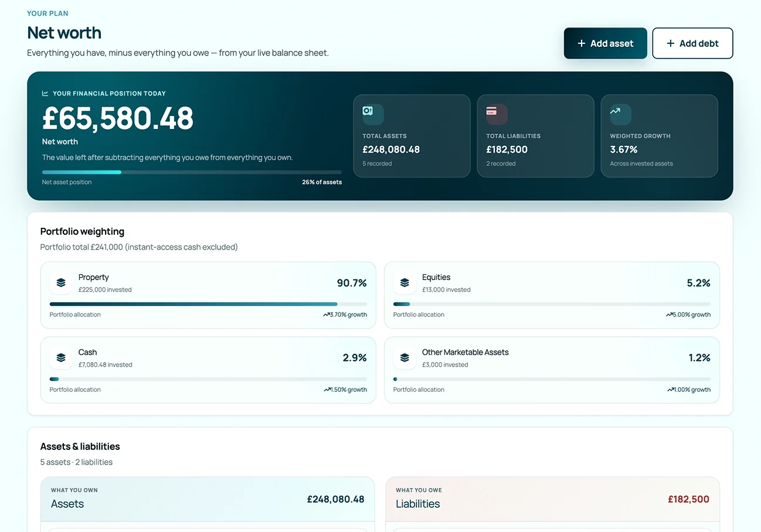761x532 pixels.
Task: Click the trend arrow next to 1.00% growth
Action: [671, 390]
